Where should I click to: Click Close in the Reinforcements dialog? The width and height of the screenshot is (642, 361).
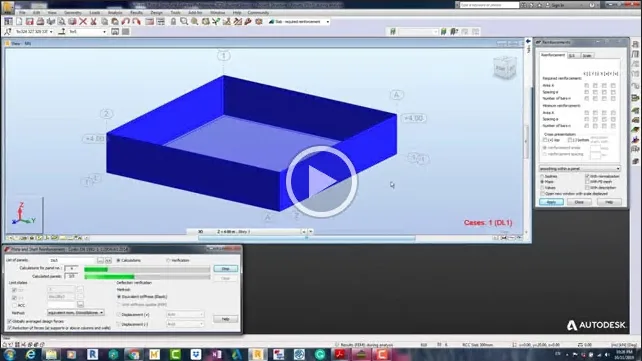[x=579, y=202]
